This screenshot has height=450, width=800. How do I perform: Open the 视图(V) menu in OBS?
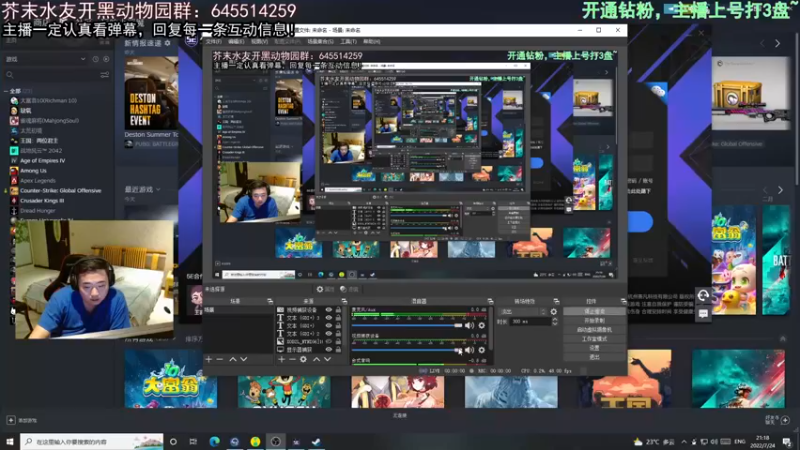[x=259, y=41]
